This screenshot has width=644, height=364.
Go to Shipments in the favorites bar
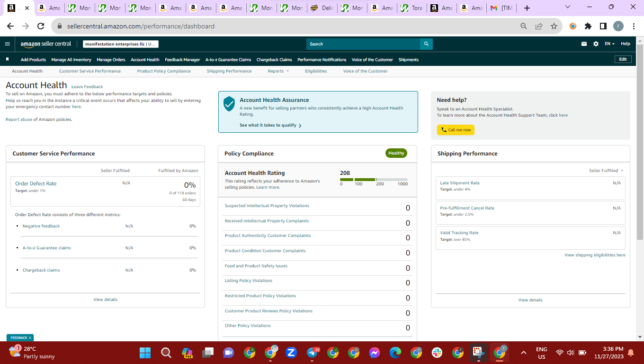pos(408,60)
